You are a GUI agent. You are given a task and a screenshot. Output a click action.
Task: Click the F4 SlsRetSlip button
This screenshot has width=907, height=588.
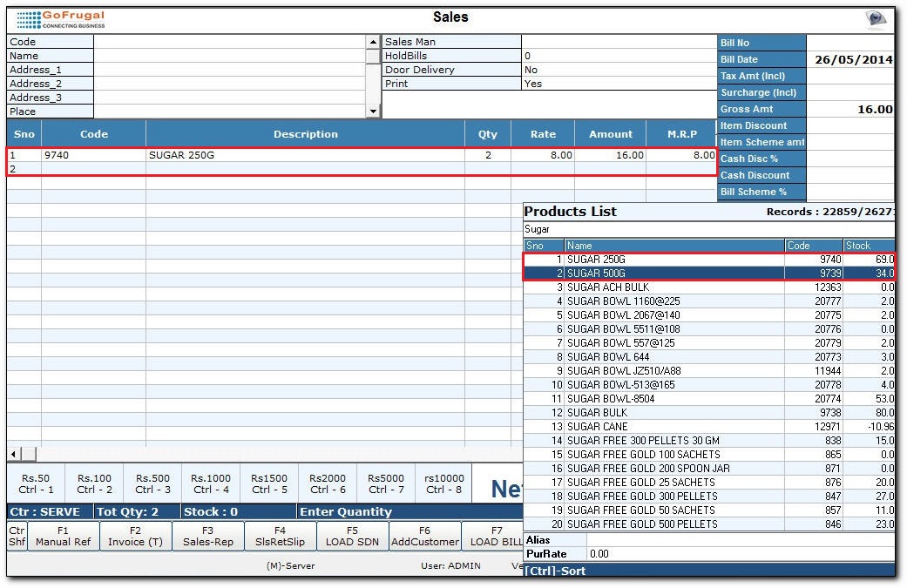click(280, 536)
